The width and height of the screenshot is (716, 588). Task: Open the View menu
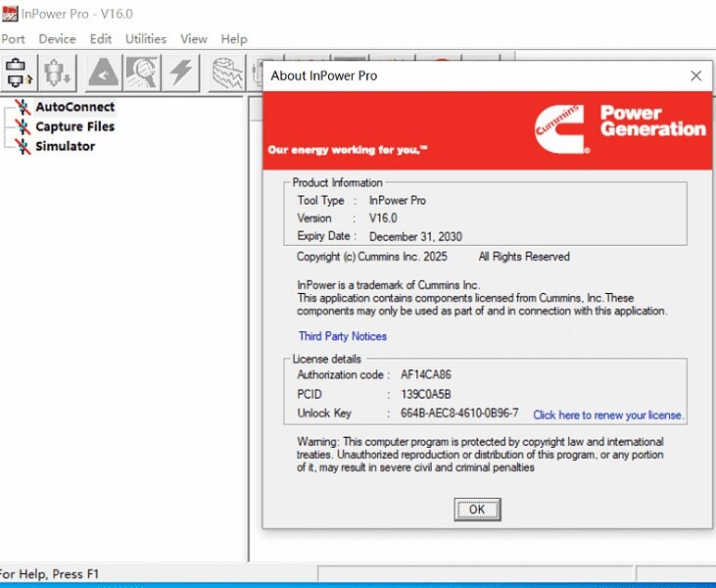(x=194, y=39)
